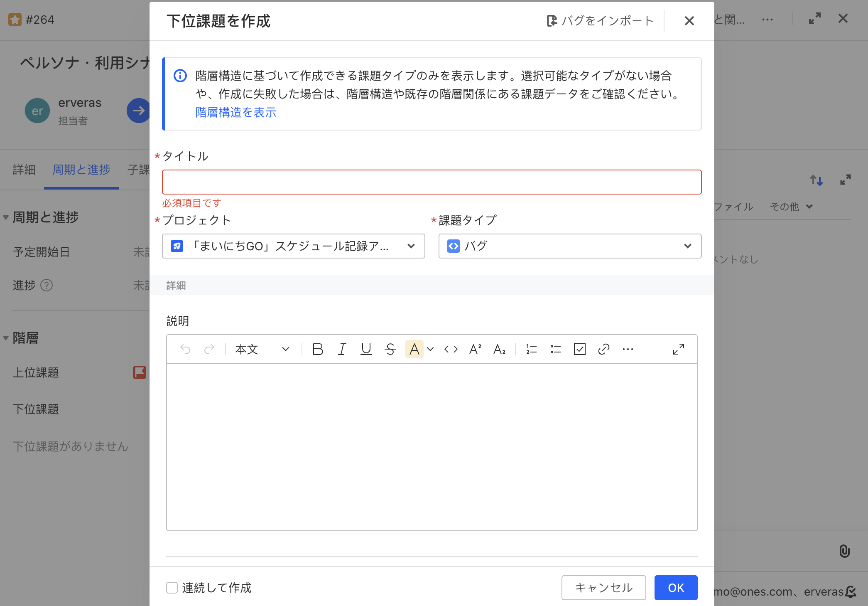Viewport: 868px width, 606px height.
Task: Expand the description editor to fullscreen
Action: coord(679,349)
